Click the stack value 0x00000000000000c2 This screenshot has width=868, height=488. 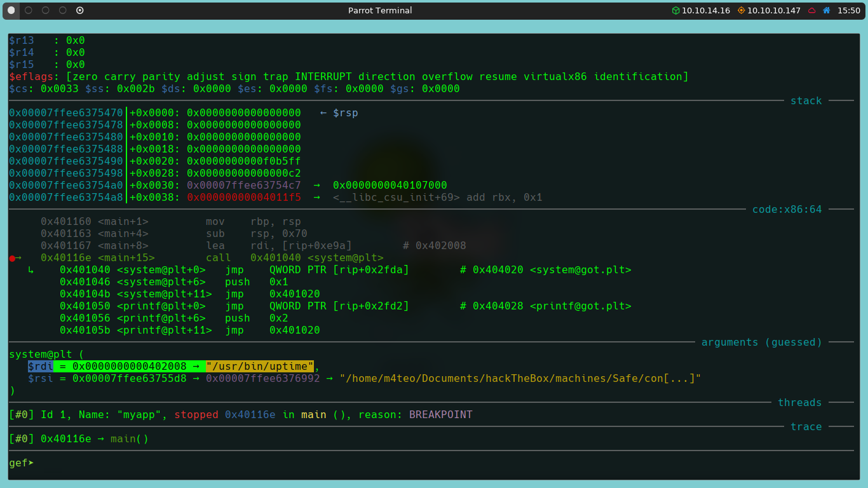pos(244,173)
